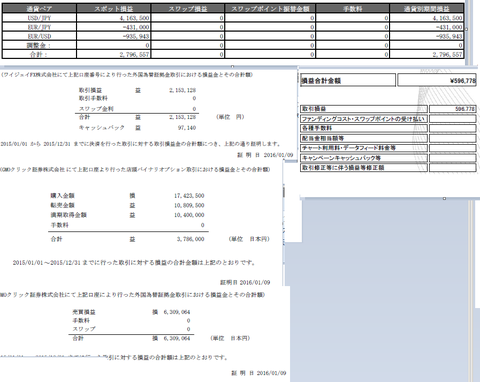Click the cashback amount 97,140

187,128
